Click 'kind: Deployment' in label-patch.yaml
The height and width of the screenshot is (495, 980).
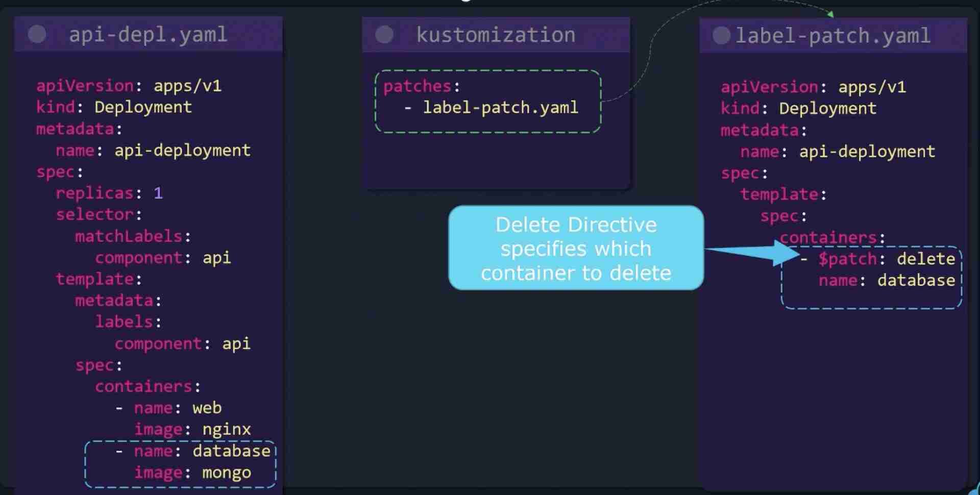(798, 108)
